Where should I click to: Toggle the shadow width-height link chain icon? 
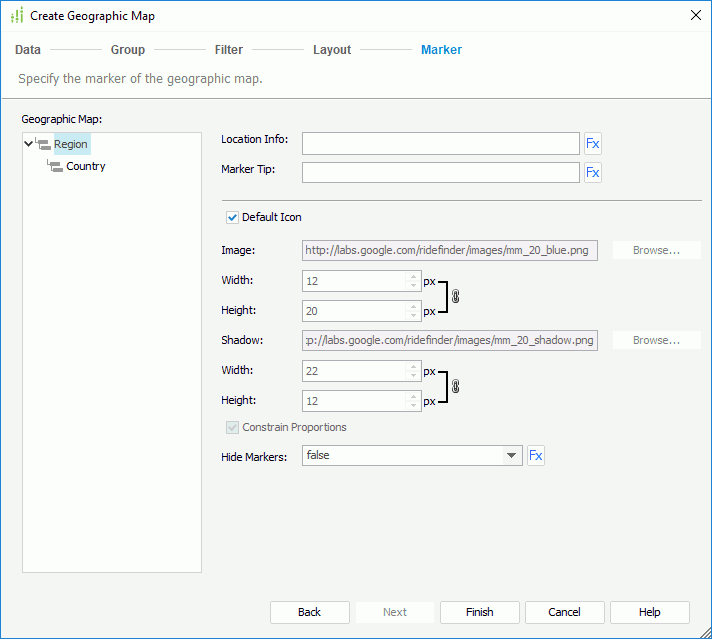pyautogui.click(x=455, y=386)
